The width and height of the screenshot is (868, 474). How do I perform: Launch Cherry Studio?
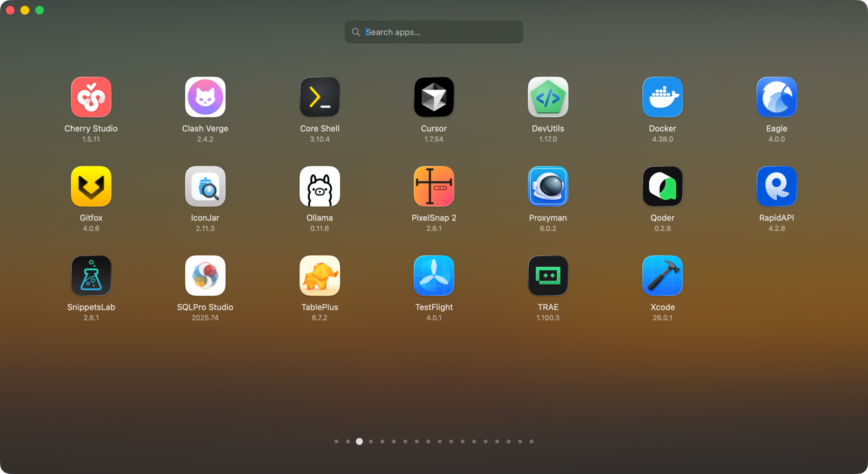[91, 97]
